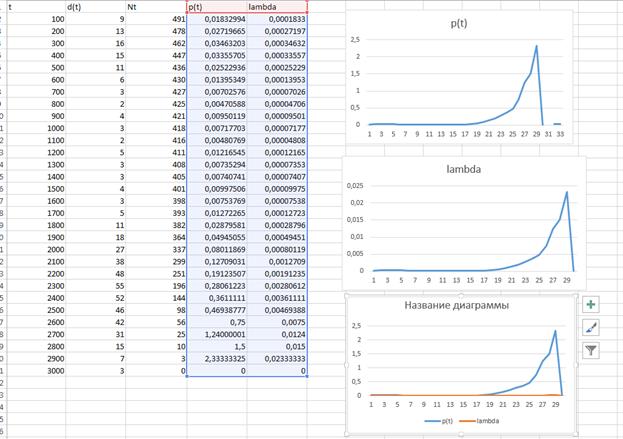
Task: Open Chart Styles paintbrush button
Action: coord(590,328)
